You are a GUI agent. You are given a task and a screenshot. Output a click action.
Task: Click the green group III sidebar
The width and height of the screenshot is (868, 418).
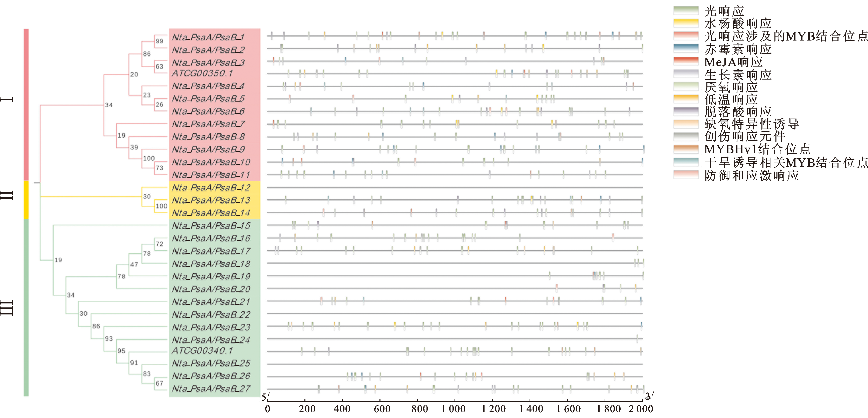(x=26, y=307)
